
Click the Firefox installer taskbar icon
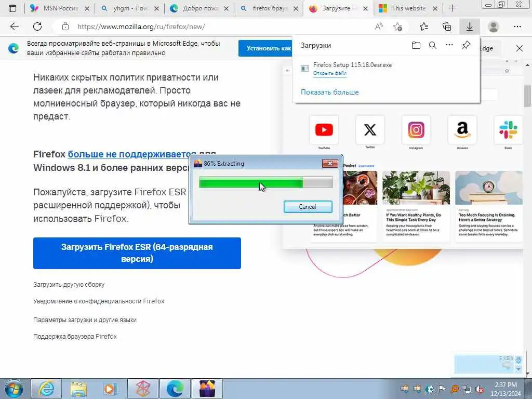click(207, 389)
